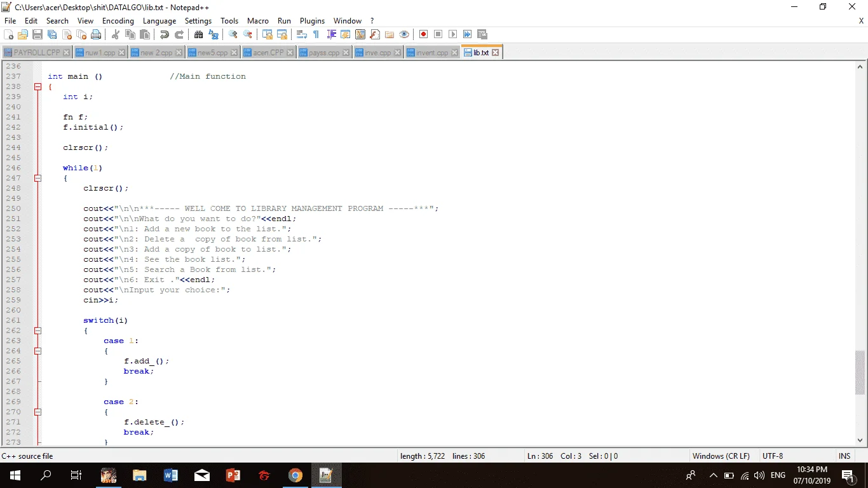This screenshot has width=868, height=488.
Task: Save the current file via toolbar
Action: coord(37,34)
